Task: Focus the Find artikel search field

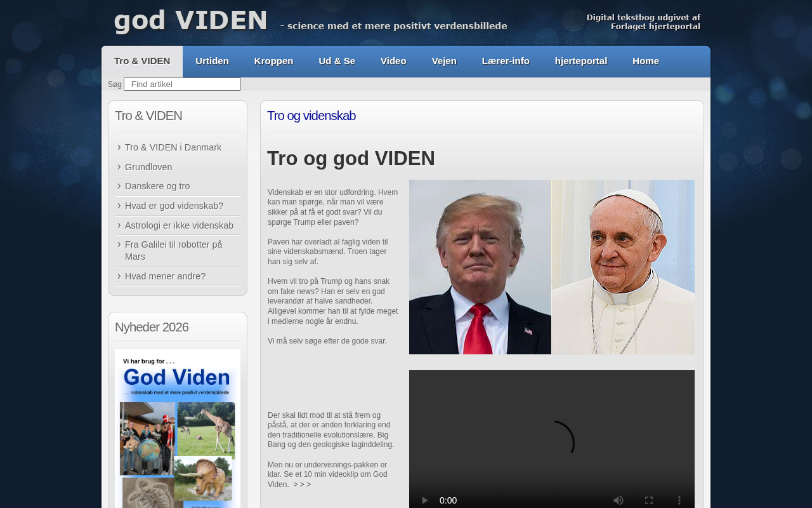Action: pyautogui.click(x=182, y=84)
